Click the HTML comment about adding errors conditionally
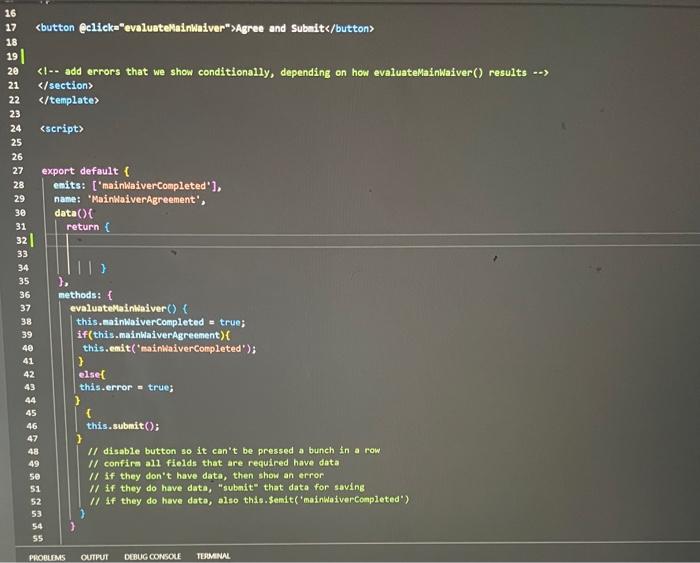Screen dimensions: 700x563 293,72
